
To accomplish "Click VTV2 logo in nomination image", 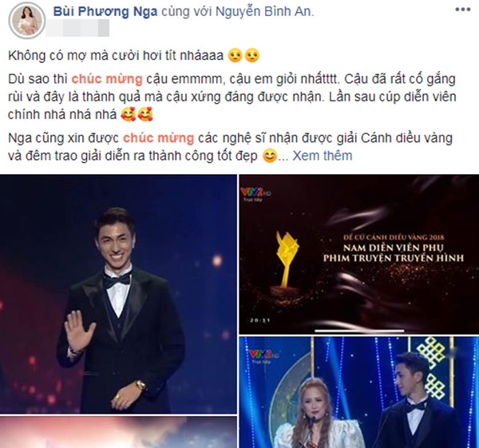I will [255, 194].
